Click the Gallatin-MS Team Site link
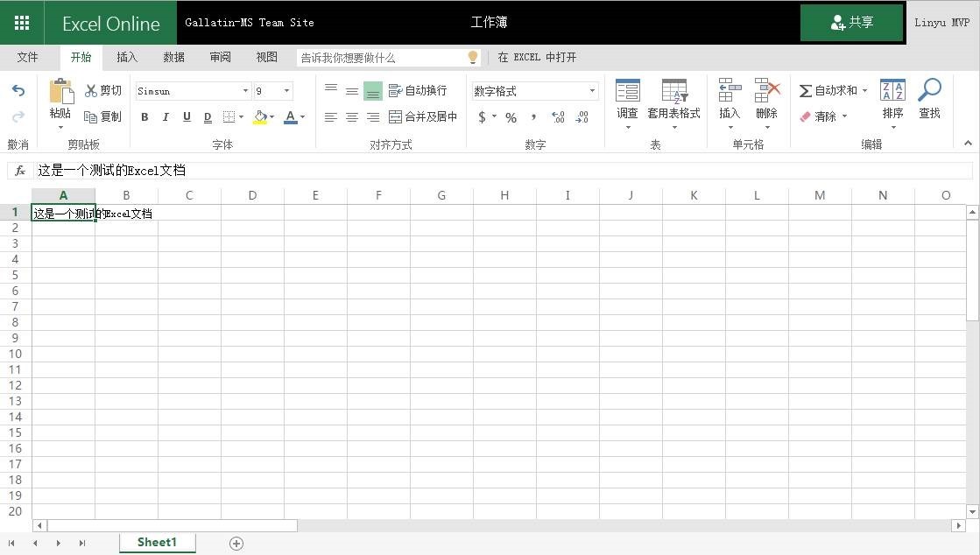 [250, 23]
